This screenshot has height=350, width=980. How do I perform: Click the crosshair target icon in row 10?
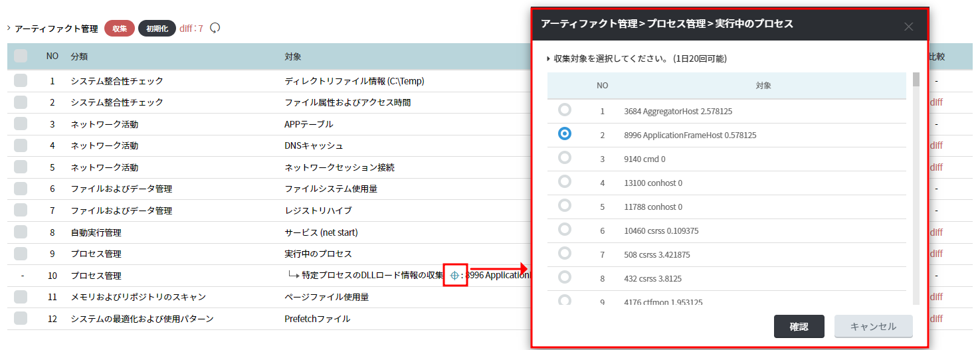[454, 275]
